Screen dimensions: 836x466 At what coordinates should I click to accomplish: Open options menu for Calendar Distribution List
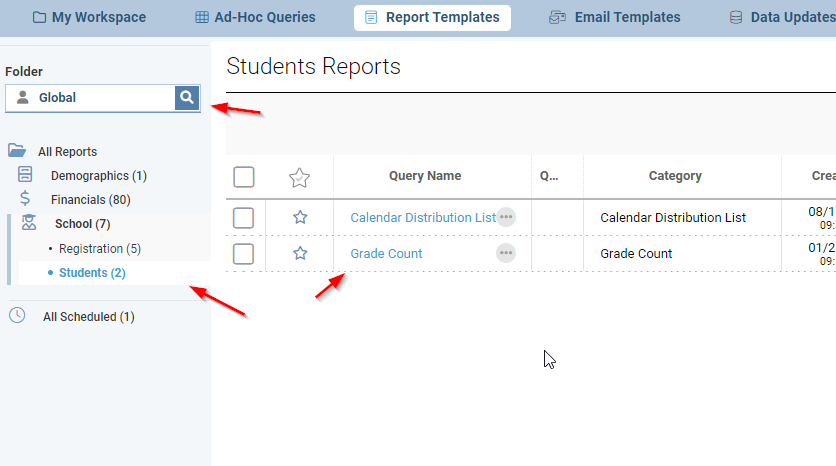click(x=506, y=217)
